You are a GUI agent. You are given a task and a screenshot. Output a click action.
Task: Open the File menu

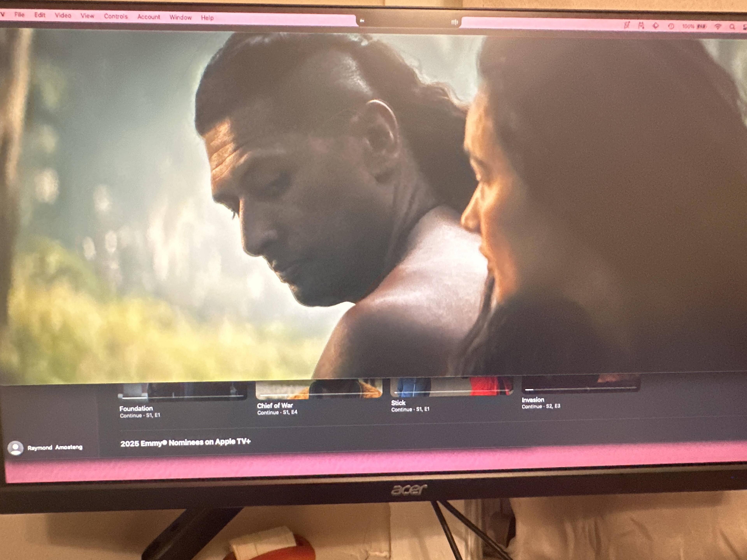click(19, 15)
